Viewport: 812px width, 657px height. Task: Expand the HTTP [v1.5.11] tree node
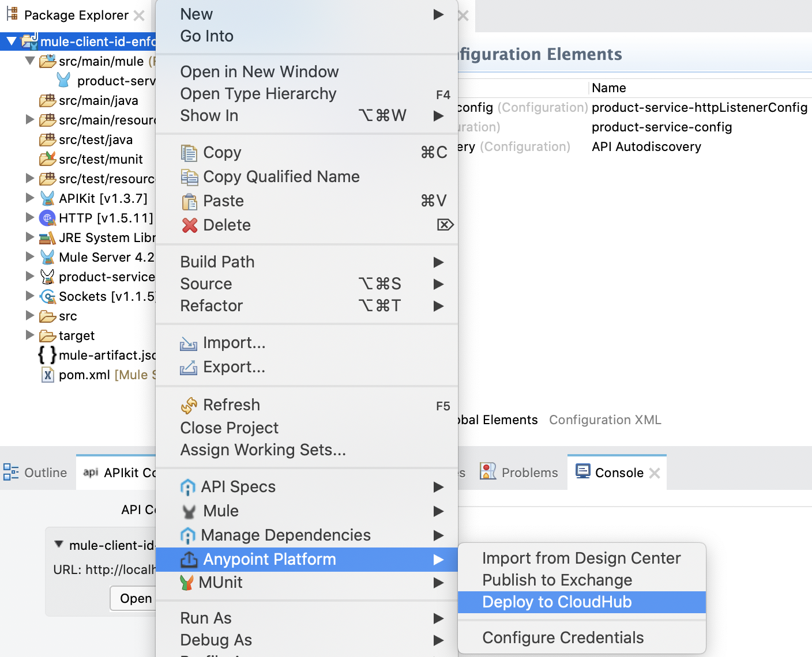(x=31, y=217)
